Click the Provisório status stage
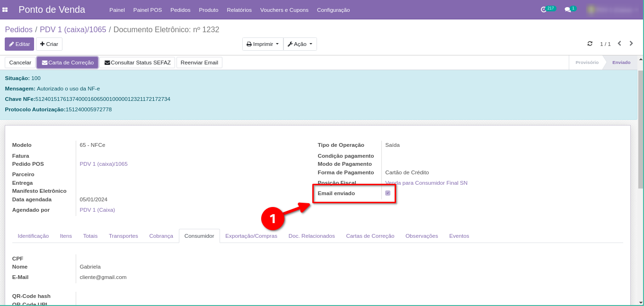The image size is (644, 306). [587, 63]
